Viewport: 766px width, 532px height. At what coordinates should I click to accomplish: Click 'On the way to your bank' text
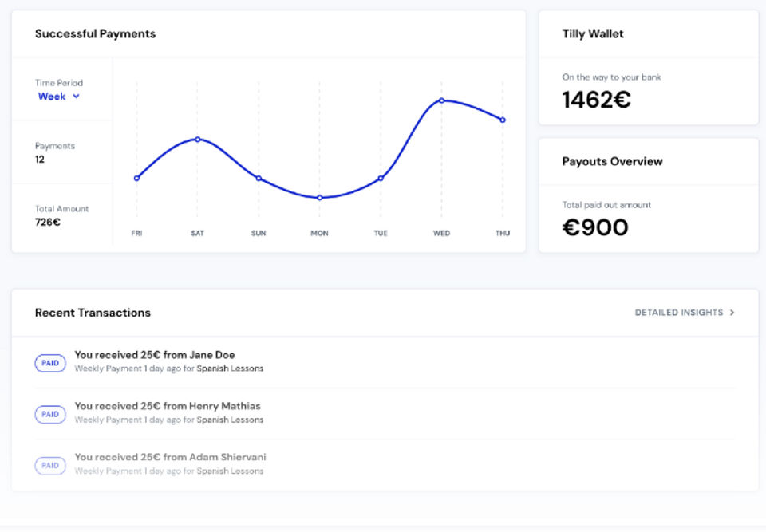point(611,77)
